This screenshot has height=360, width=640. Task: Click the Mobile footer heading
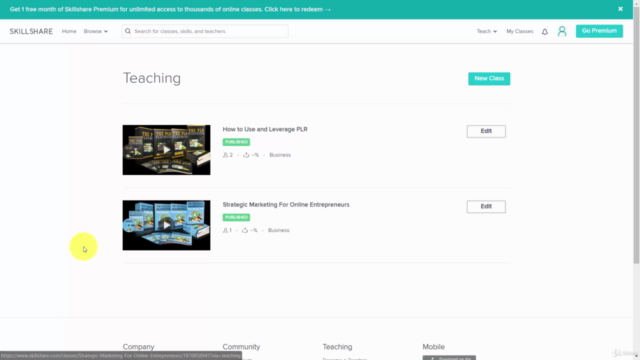click(433, 347)
